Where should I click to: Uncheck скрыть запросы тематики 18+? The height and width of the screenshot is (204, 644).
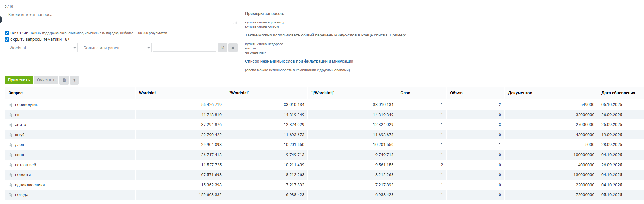(7, 39)
